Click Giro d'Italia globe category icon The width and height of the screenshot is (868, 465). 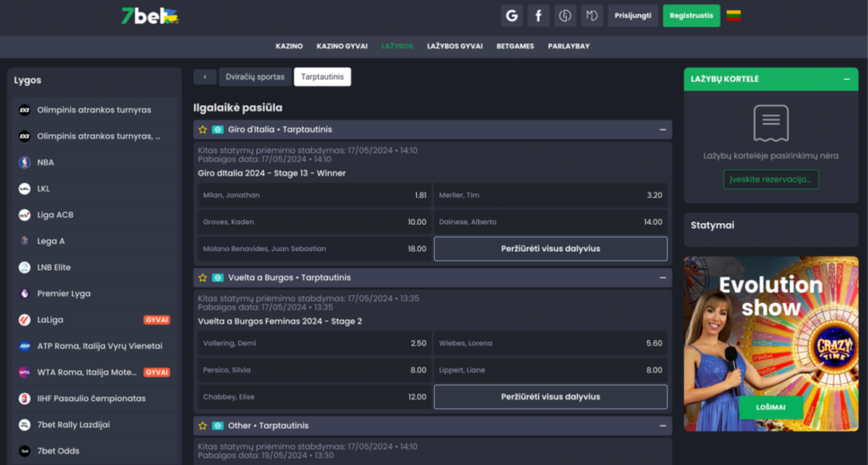coord(218,130)
